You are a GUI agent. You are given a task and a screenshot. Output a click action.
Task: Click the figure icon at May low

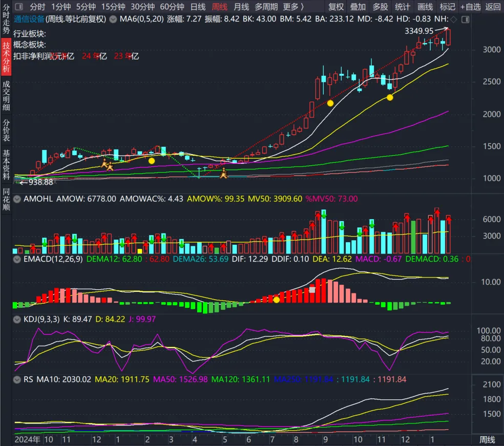[223, 173]
